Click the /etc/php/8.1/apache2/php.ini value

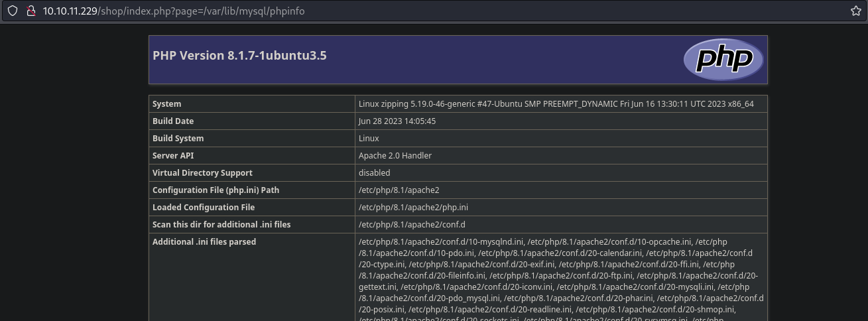click(x=413, y=208)
